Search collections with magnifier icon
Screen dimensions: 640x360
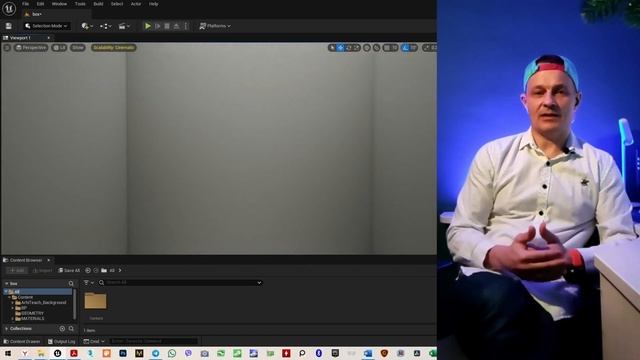[x=71, y=329]
